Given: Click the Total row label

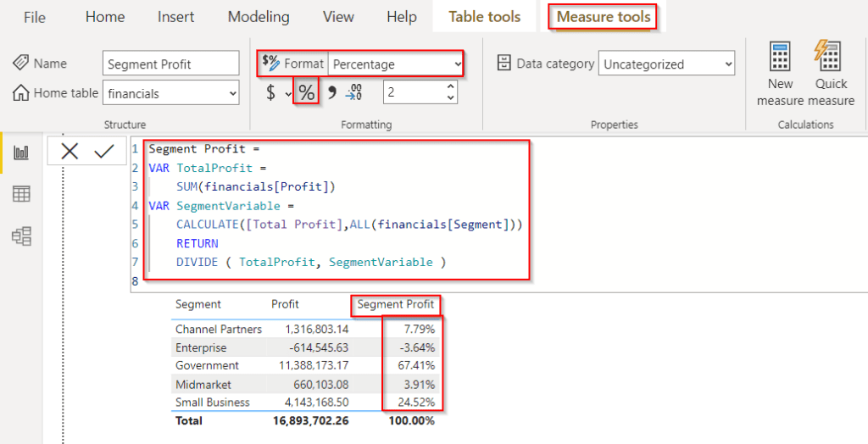Looking at the screenshot, I should pos(189,421).
